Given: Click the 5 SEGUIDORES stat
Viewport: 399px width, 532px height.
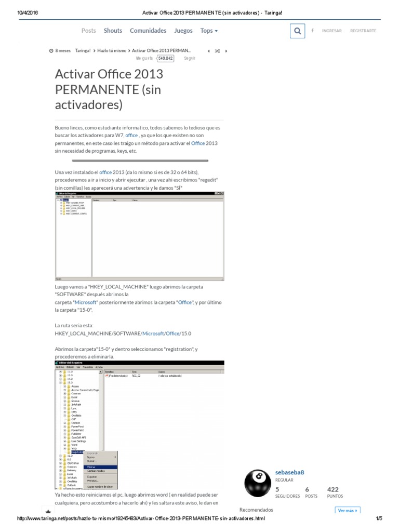Looking at the screenshot, I should pos(287,493).
